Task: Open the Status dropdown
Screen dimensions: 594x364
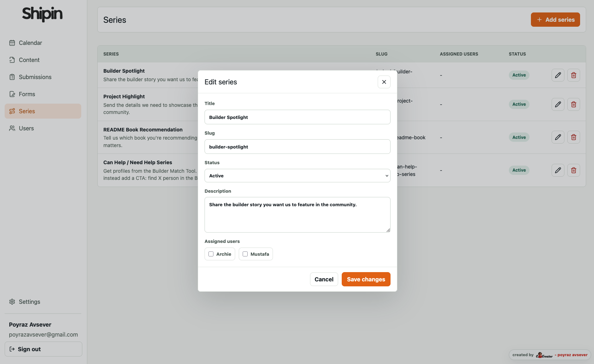Action: (298, 176)
